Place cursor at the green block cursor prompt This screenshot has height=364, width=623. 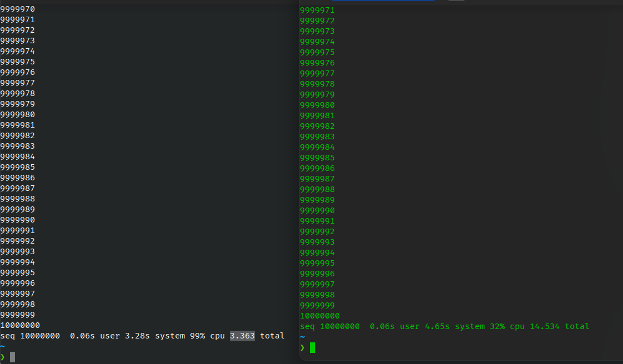(x=312, y=348)
